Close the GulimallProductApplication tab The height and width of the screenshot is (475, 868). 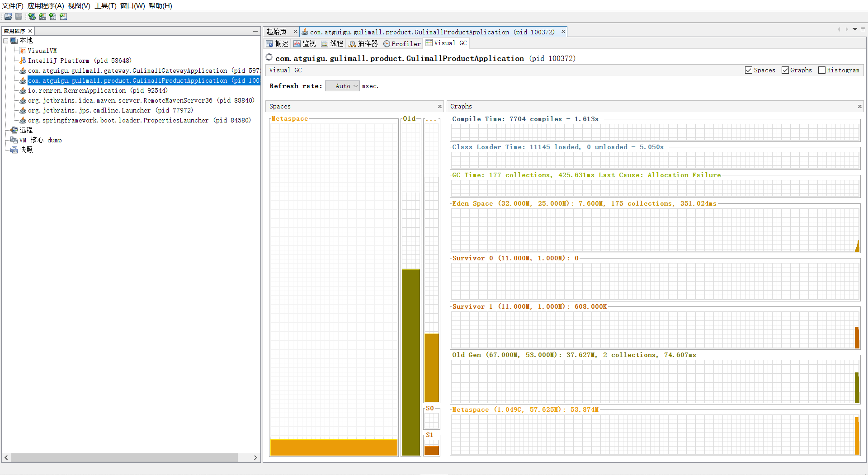click(563, 32)
